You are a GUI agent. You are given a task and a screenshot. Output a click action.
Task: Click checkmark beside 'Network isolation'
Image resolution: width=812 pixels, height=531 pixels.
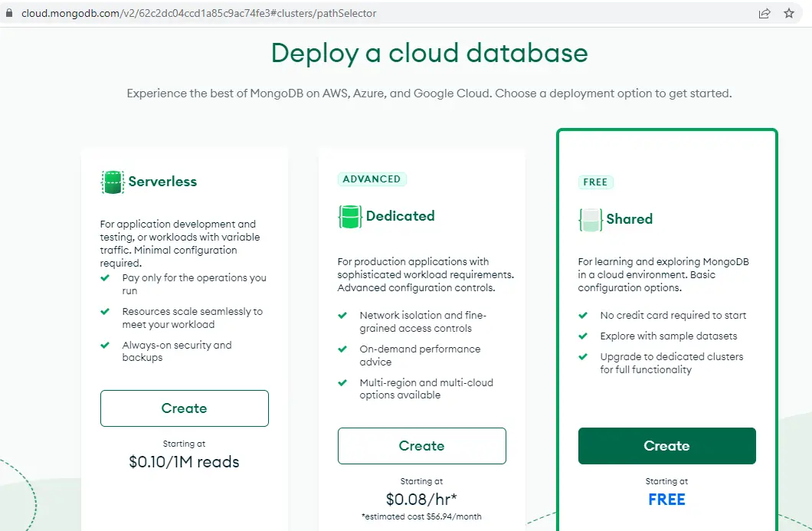[x=342, y=315]
